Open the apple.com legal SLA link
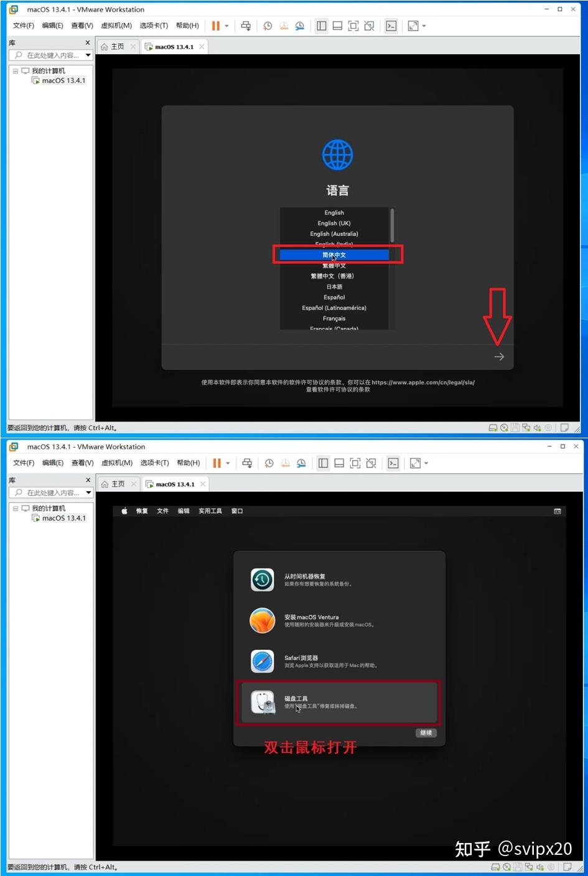This screenshot has width=588, height=876. point(423,382)
